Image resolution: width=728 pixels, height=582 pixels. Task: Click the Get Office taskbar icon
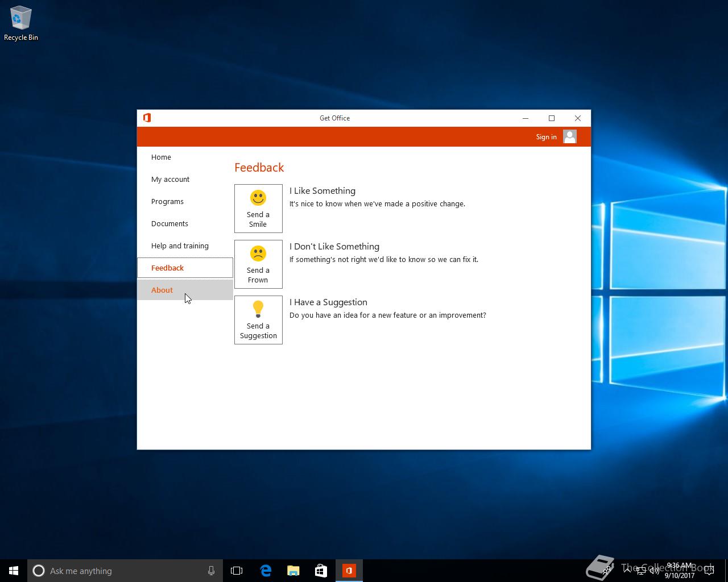[x=349, y=571]
